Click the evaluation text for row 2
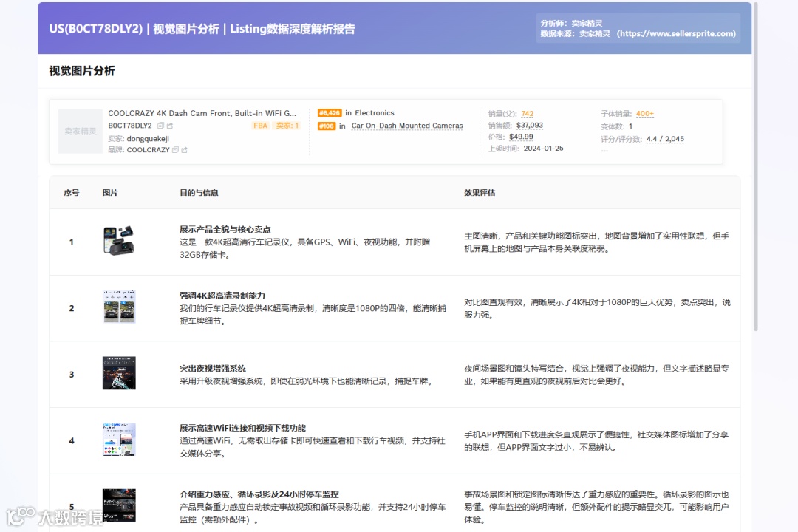 597,309
